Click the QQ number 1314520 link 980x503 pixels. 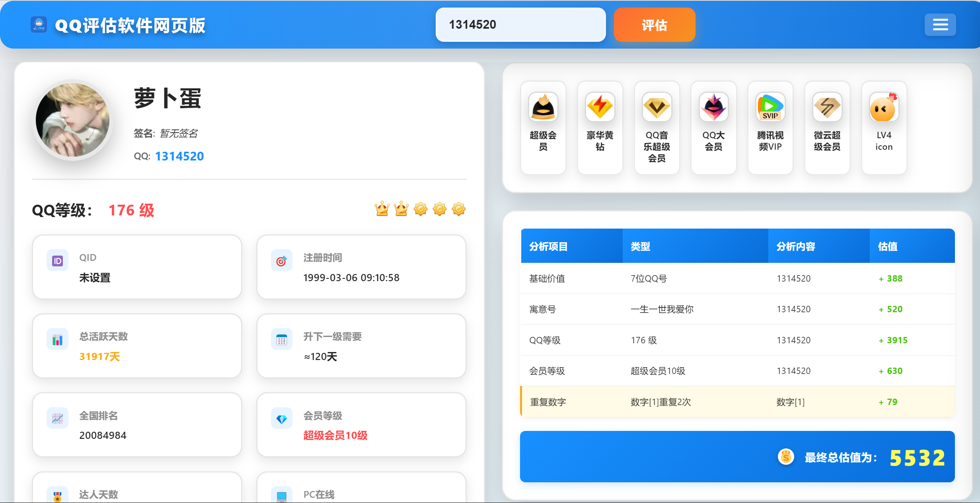coord(179,156)
